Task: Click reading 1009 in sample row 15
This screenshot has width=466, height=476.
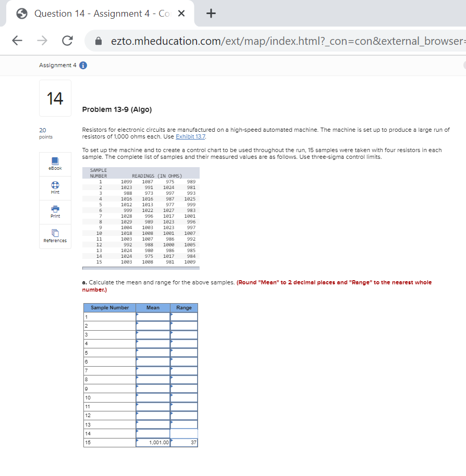Action: (x=190, y=262)
